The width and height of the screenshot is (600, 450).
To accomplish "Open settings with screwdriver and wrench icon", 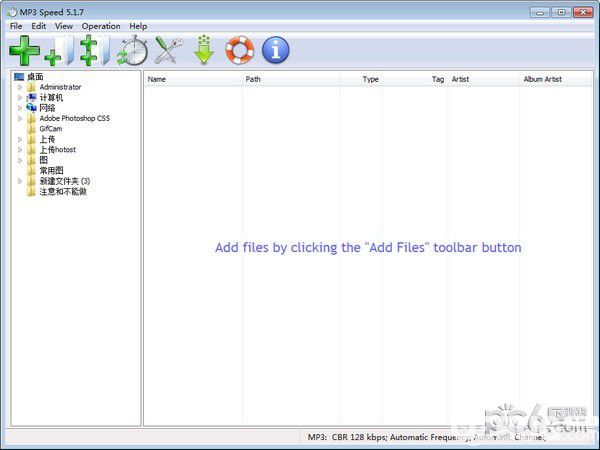I will click(169, 50).
